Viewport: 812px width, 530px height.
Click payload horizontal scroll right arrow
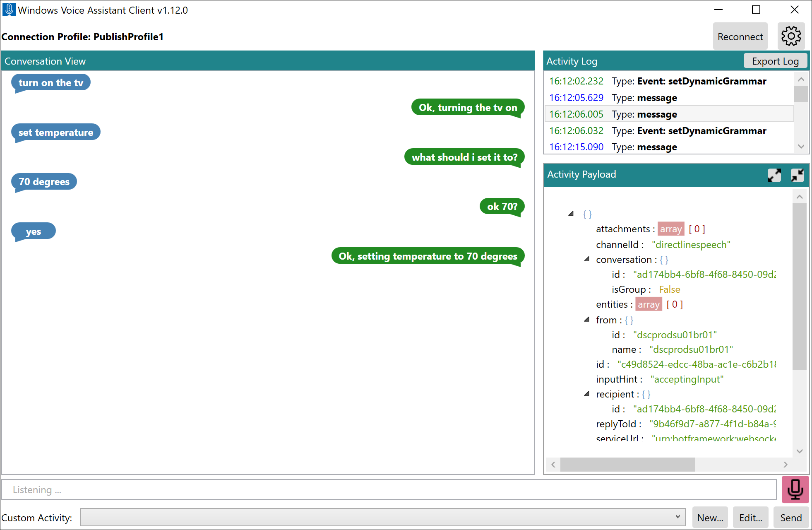pyautogui.click(x=785, y=465)
